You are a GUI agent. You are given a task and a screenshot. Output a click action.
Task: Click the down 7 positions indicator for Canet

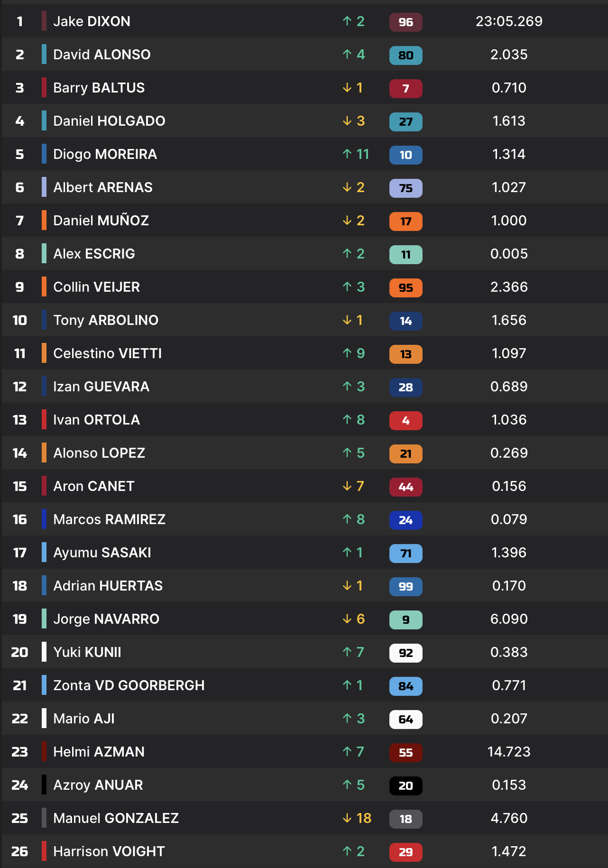pyautogui.click(x=353, y=486)
